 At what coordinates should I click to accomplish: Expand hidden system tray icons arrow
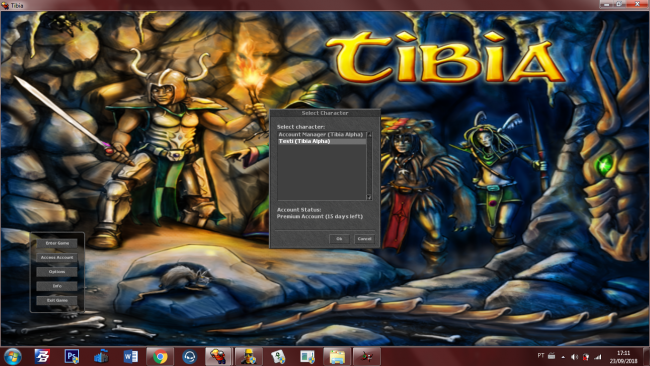[x=563, y=356]
